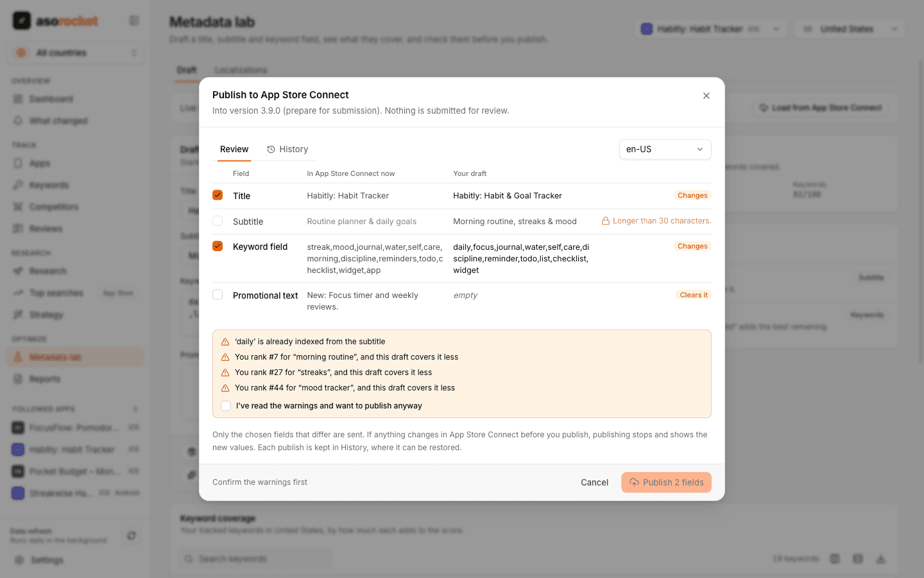Click the lock icon beside subtitle warning
This screenshot has width=924, height=578.
605,221
